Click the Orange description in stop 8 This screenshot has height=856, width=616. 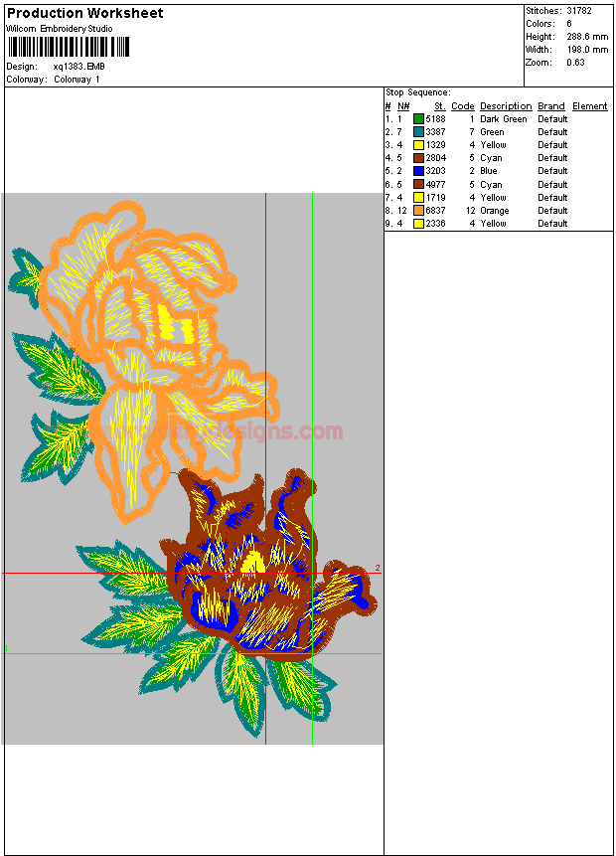(x=494, y=211)
